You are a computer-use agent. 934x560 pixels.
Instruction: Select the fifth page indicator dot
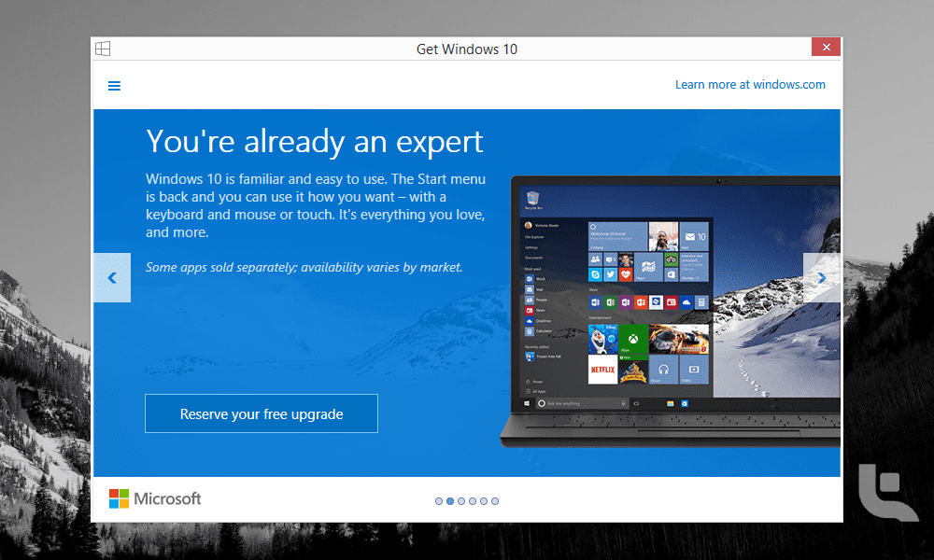pos(484,501)
